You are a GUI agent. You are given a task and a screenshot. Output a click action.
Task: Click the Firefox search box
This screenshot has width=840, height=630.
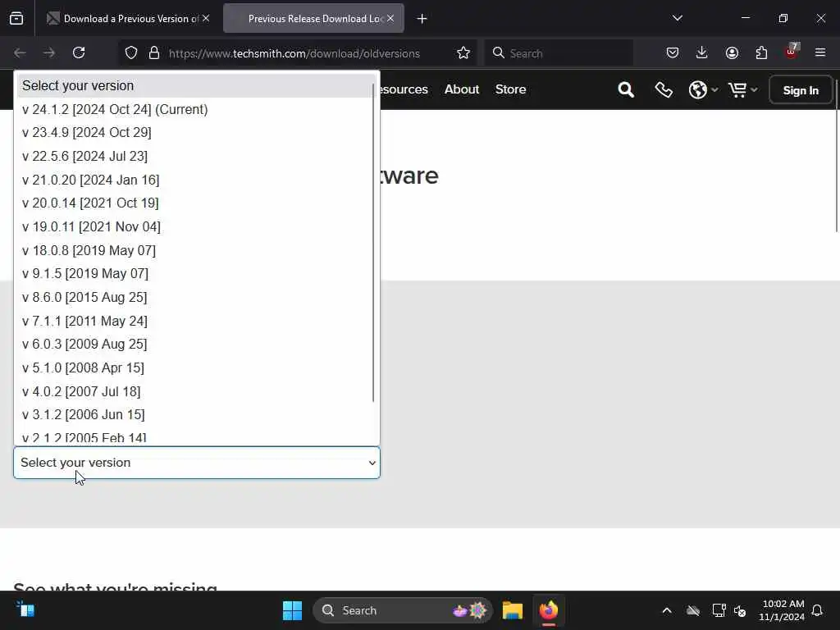click(x=559, y=53)
